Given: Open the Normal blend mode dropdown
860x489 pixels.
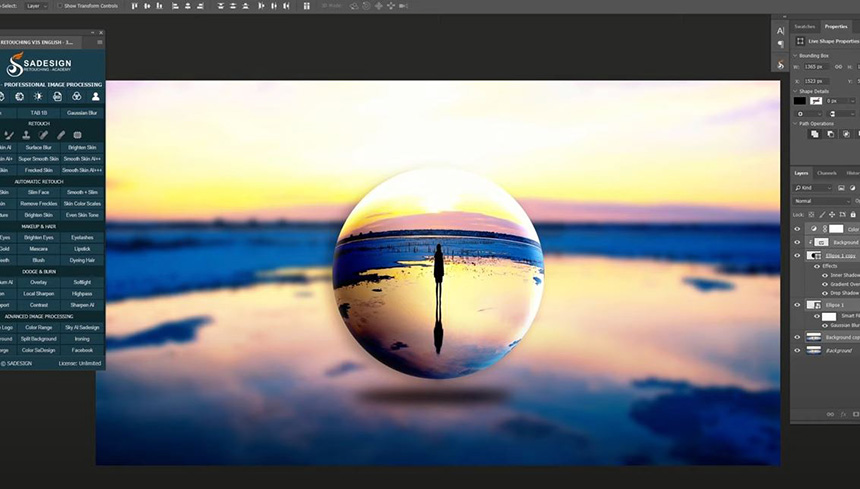Looking at the screenshot, I should [x=820, y=201].
